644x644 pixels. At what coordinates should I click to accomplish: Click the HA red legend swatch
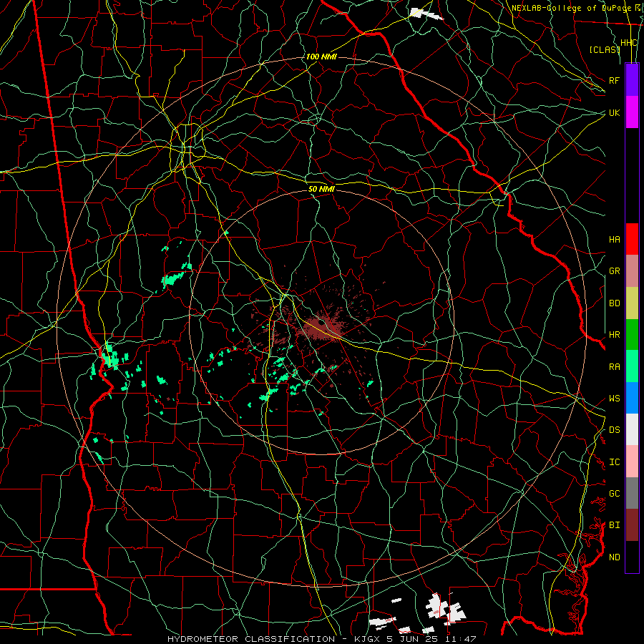(x=632, y=239)
